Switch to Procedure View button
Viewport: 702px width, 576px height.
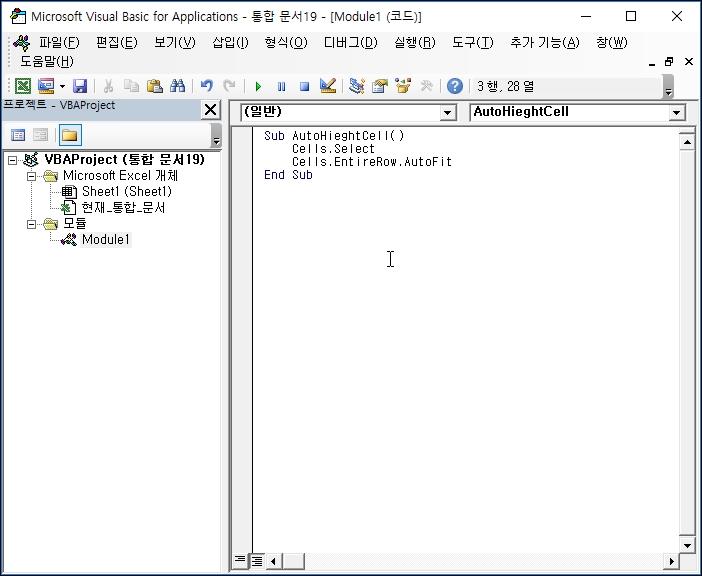coord(240,560)
